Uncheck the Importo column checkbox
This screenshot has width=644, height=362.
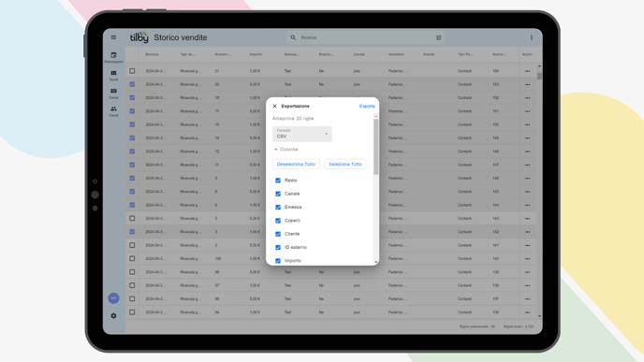278,261
